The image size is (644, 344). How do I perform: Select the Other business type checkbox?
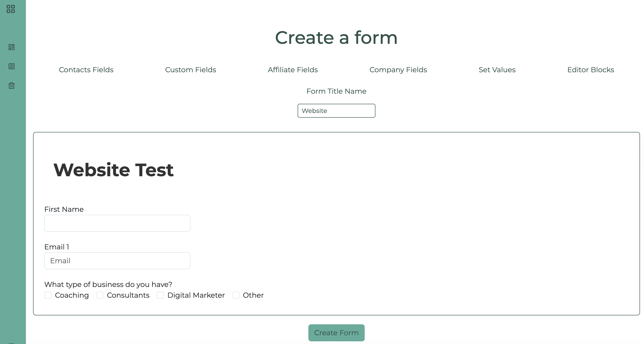pos(236,295)
